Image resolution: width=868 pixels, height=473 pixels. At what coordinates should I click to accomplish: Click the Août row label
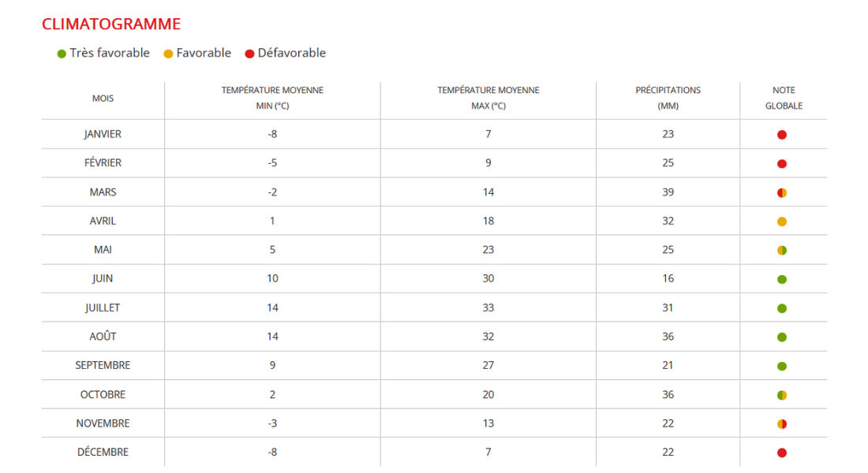point(103,337)
